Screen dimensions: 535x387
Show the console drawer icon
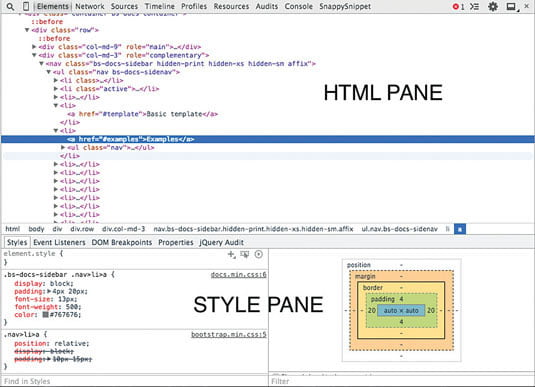474,6
